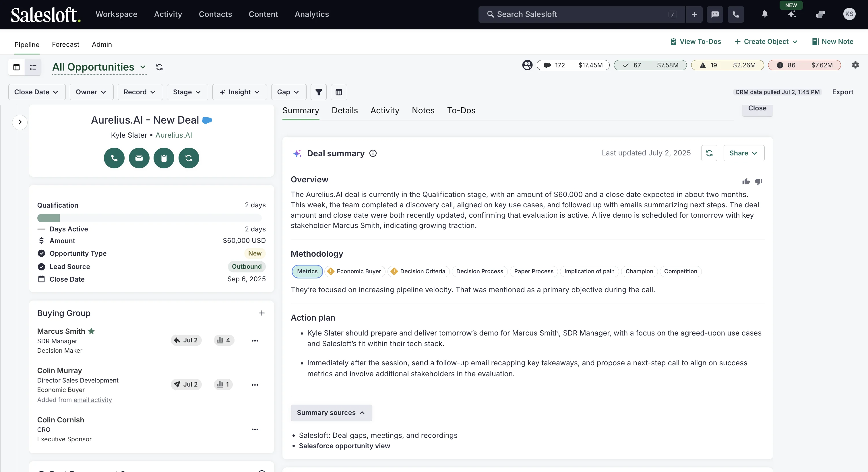Click the View To-Dos button
The image size is (868, 472).
696,41
